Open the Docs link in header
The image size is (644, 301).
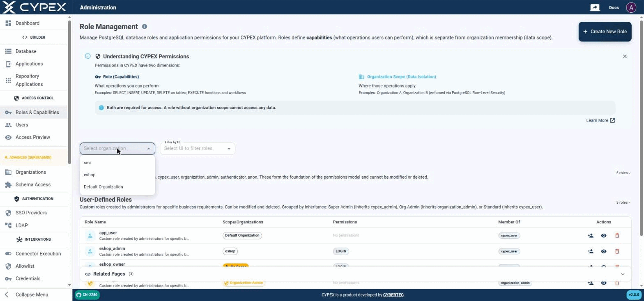pyautogui.click(x=614, y=7)
